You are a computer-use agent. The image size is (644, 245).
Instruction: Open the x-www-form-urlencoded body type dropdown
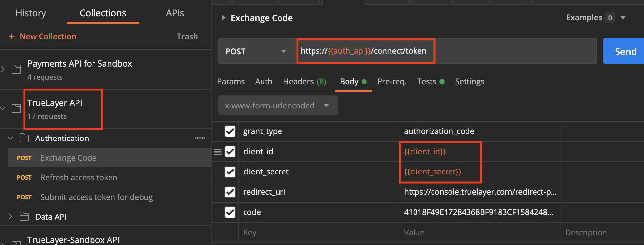pos(278,106)
